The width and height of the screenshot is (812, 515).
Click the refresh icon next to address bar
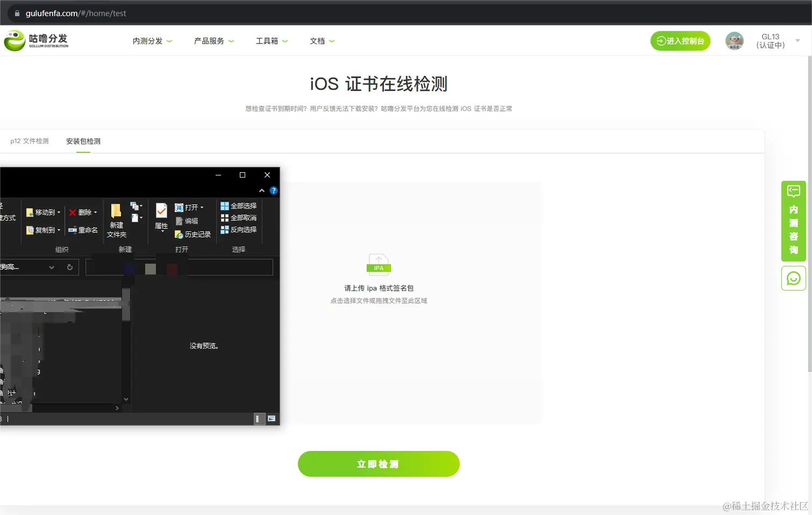click(70, 267)
